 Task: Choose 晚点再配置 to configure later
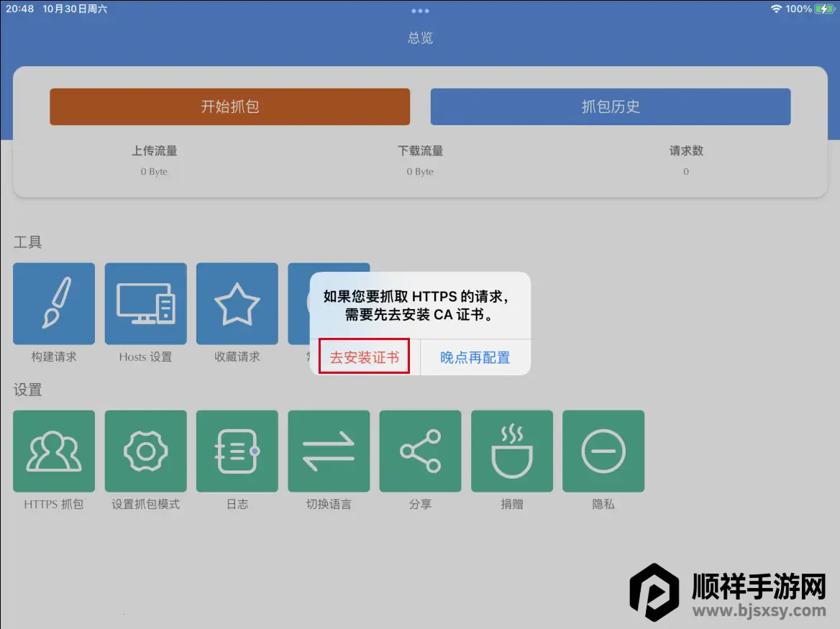click(x=475, y=357)
